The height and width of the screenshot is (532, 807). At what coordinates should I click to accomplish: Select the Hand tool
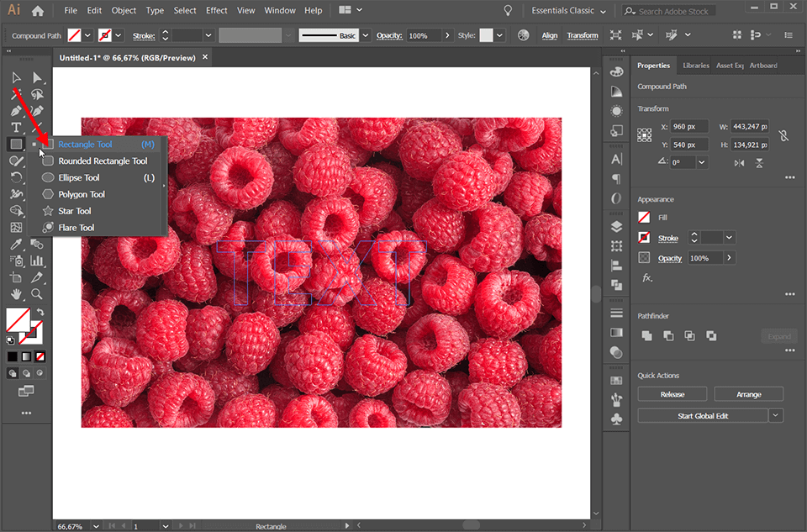coord(15,293)
